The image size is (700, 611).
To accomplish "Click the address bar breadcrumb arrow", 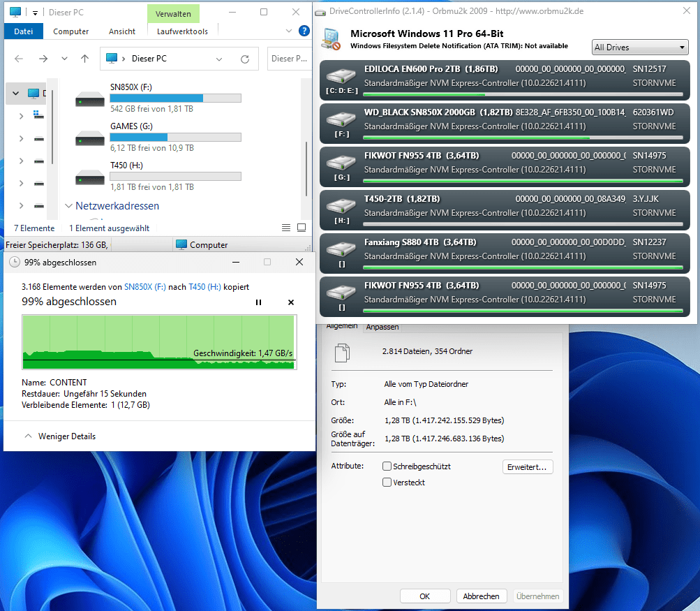I will pyautogui.click(x=124, y=59).
